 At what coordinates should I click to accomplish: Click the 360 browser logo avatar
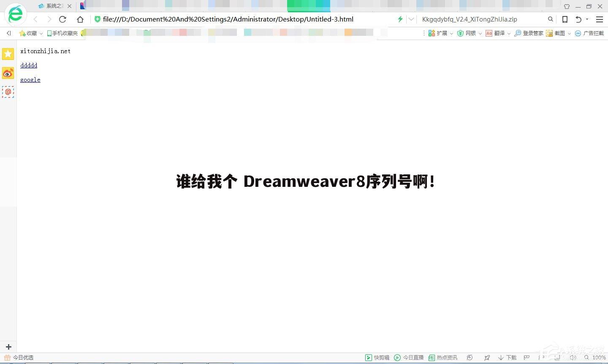(16, 14)
